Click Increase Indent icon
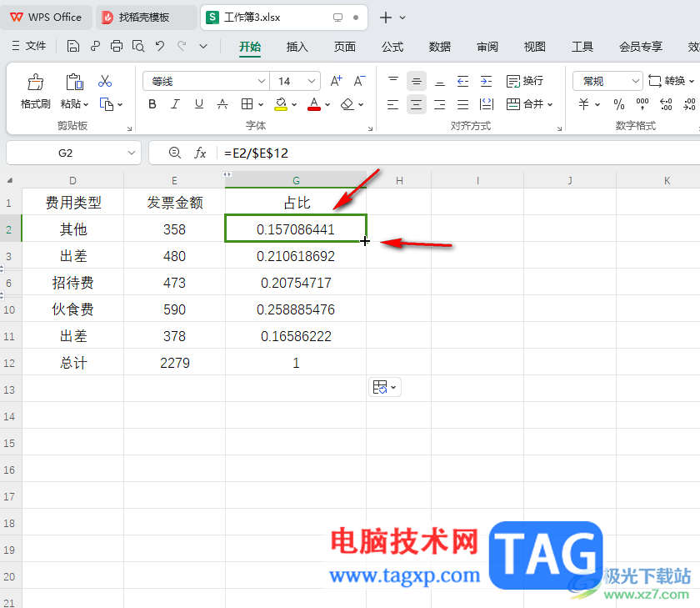This screenshot has width=700, height=608. coord(486,81)
